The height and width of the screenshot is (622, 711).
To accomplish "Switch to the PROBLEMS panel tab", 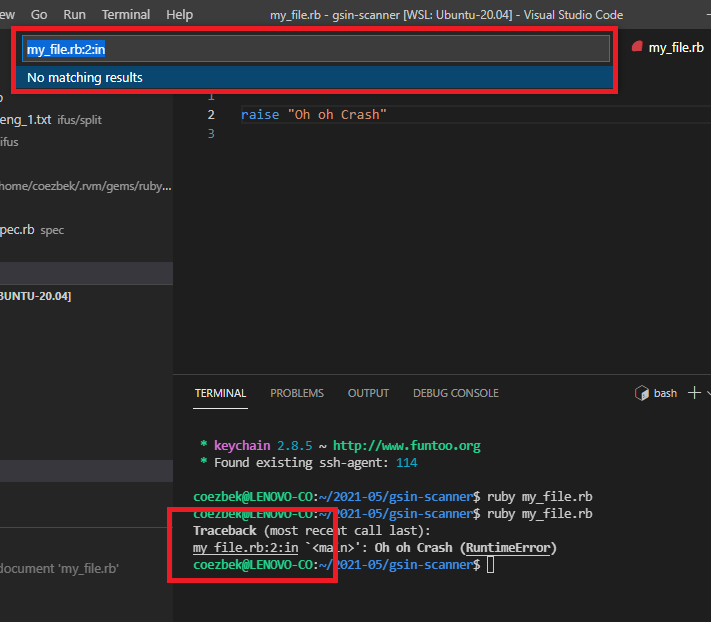I will point(297,393).
